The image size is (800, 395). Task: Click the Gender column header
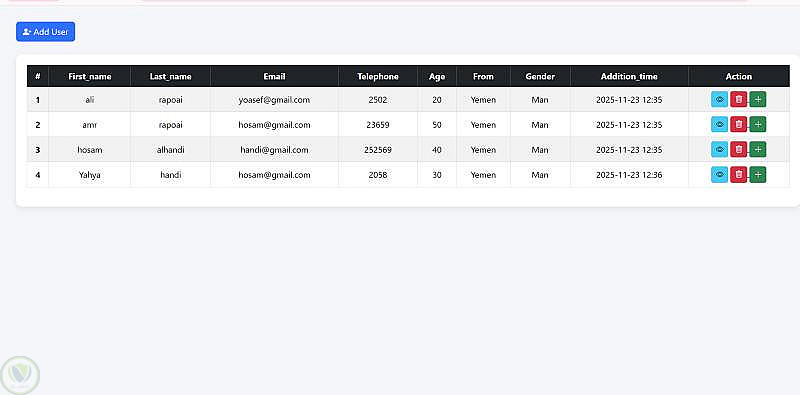[540, 77]
